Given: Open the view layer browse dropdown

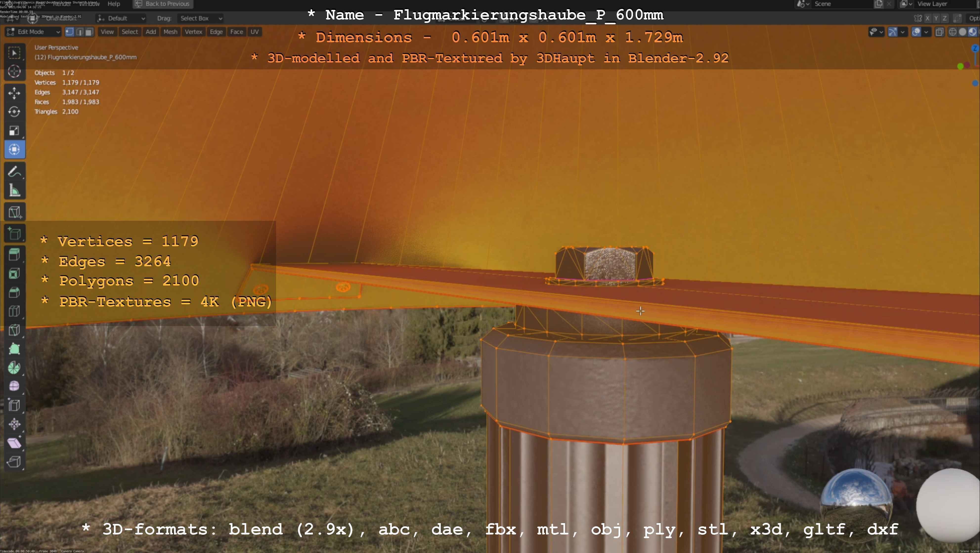Looking at the screenshot, I should coord(906,4).
